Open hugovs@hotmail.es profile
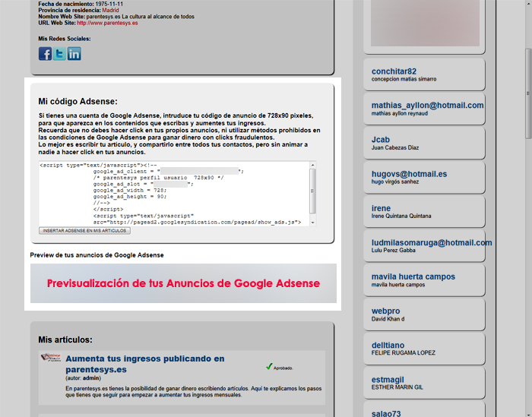The height and width of the screenshot is (417, 532). 409,174
